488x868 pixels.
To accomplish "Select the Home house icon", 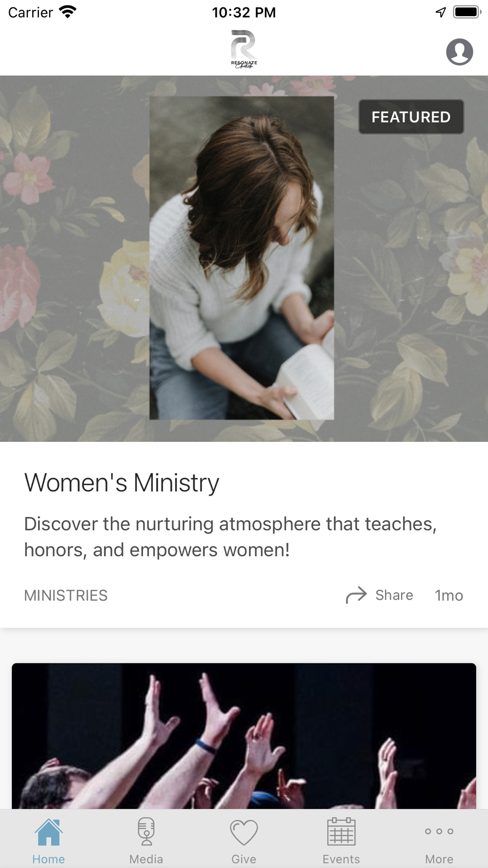I will [49, 832].
